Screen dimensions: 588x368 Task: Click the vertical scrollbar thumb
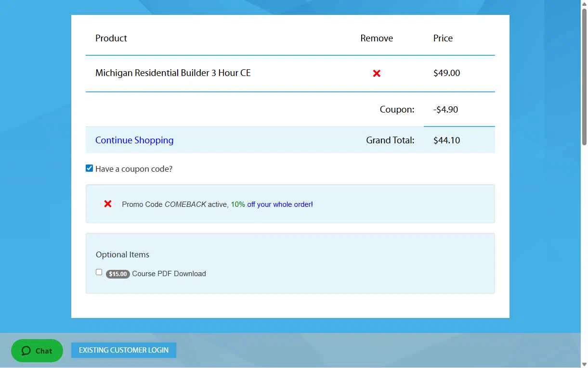click(x=584, y=77)
